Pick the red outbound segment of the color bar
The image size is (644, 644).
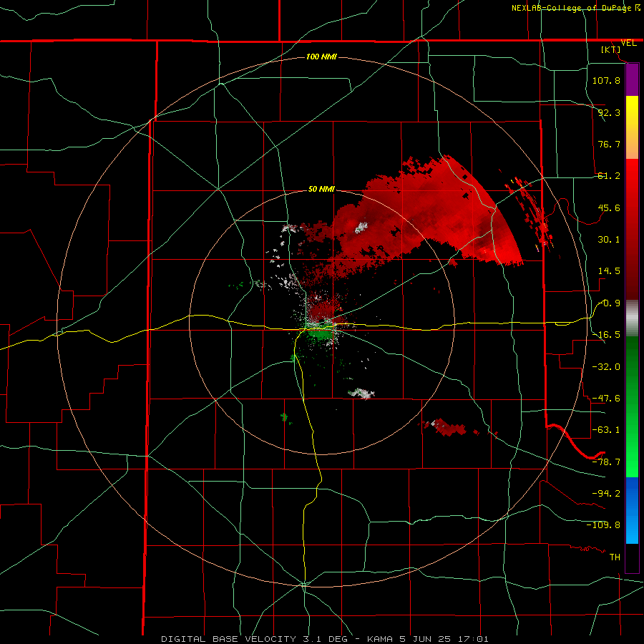coord(632,229)
